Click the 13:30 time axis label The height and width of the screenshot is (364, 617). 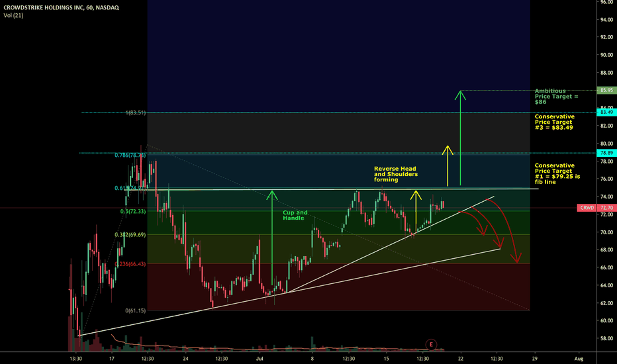pyautogui.click(x=76, y=359)
